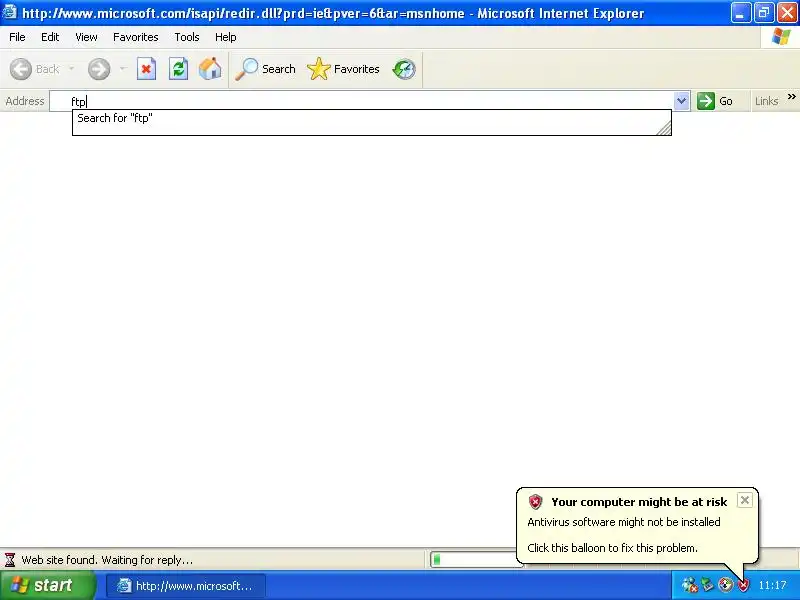Open the Favorites star button
The width and height of the screenshot is (800, 600).
coord(343,69)
